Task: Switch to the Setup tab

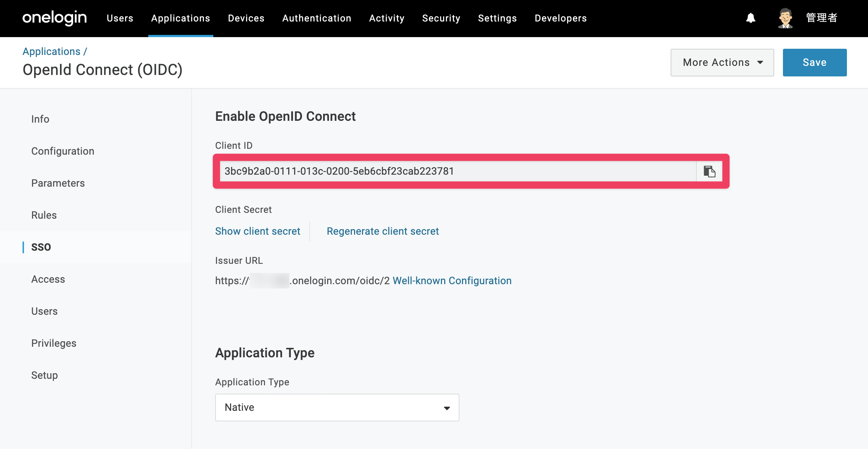Action: point(44,375)
